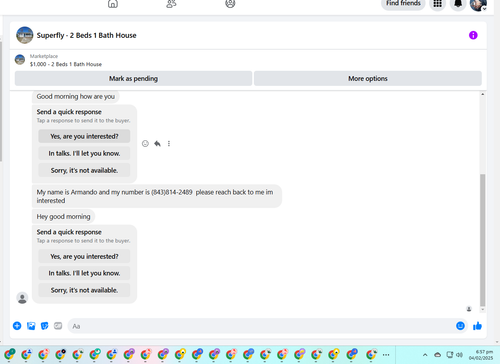The width and height of the screenshot is (500, 364).
Task: Open the Friends icon in top navigation
Action: tap(171, 4)
